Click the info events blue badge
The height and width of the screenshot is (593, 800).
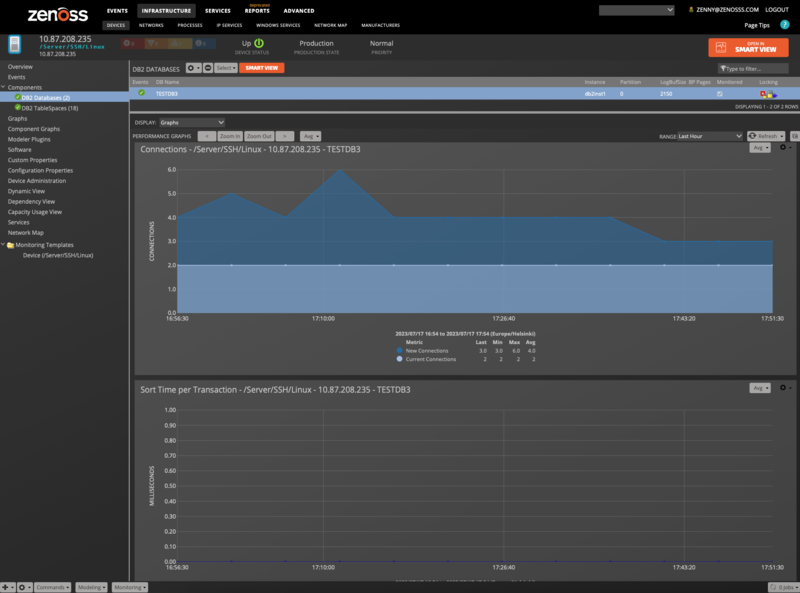202,43
